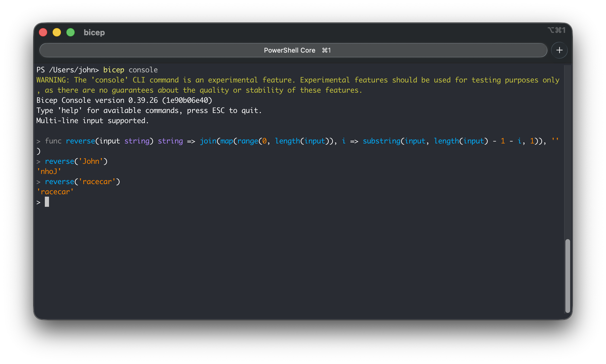Click the substring function call text

click(381, 141)
